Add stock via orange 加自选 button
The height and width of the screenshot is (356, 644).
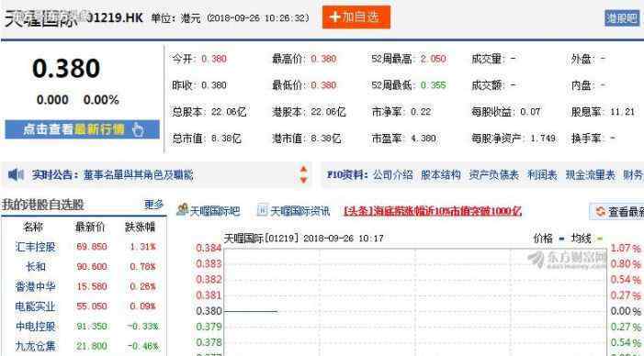point(356,17)
